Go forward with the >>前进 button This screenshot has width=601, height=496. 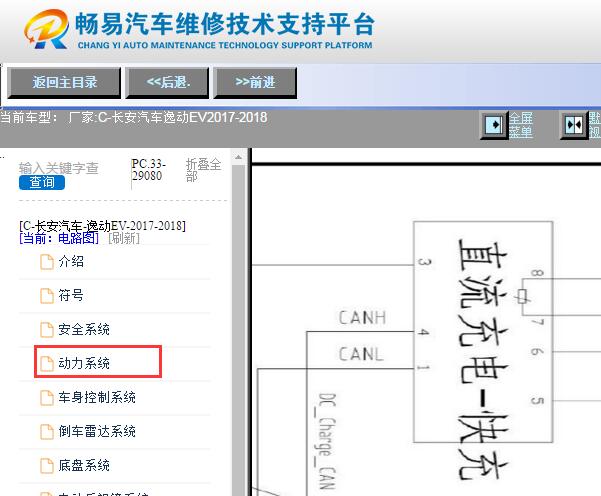255,83
